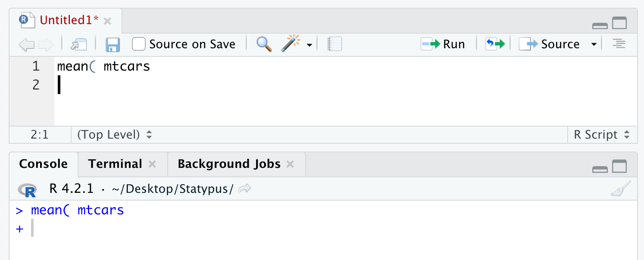The image size is (644, 260).
Task: Close the Untitled1 script tab
Action: click(108, 21)
